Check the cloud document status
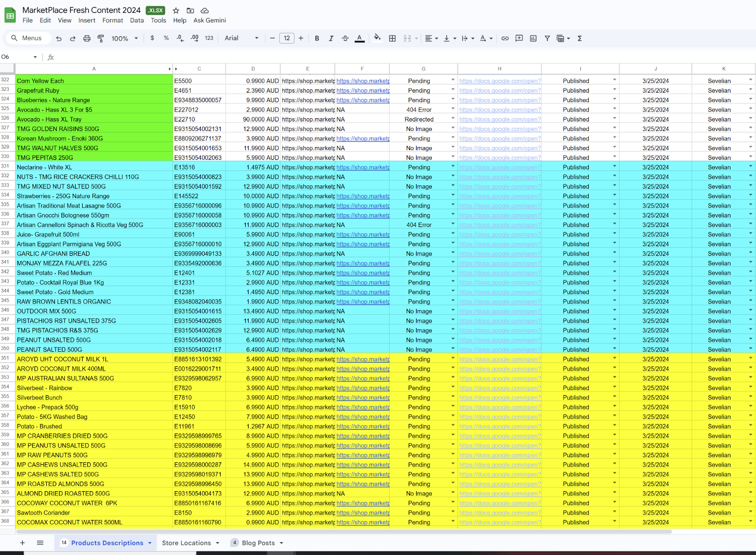This screenshot has height=555, width=756. [x=205, y=10]
